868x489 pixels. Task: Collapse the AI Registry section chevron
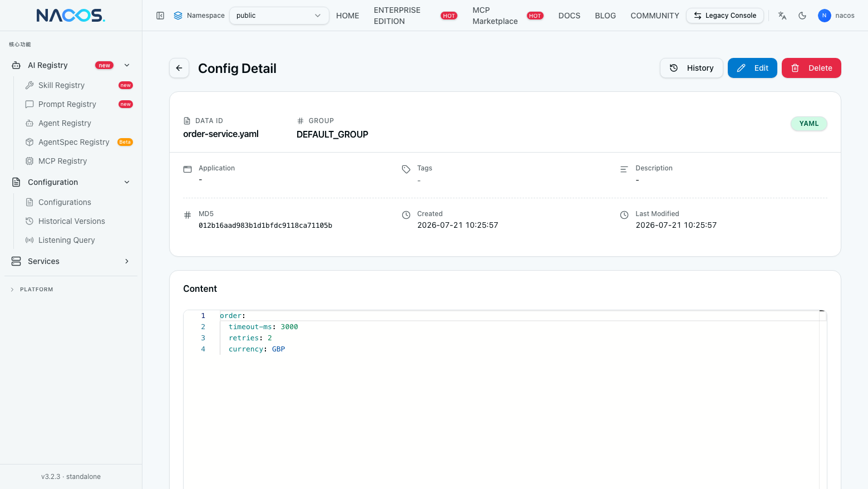tap(127, 65)
